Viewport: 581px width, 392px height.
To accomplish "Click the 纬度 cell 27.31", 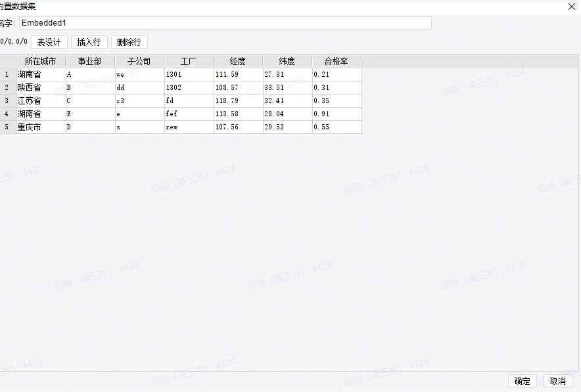I will tap(287, 74).
